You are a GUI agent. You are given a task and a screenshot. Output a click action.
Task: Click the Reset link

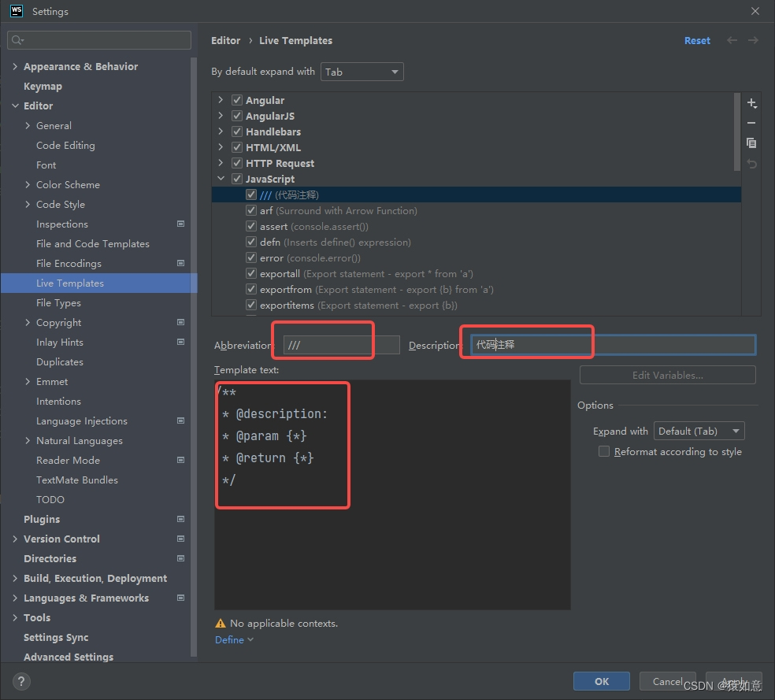pos(697,40)
